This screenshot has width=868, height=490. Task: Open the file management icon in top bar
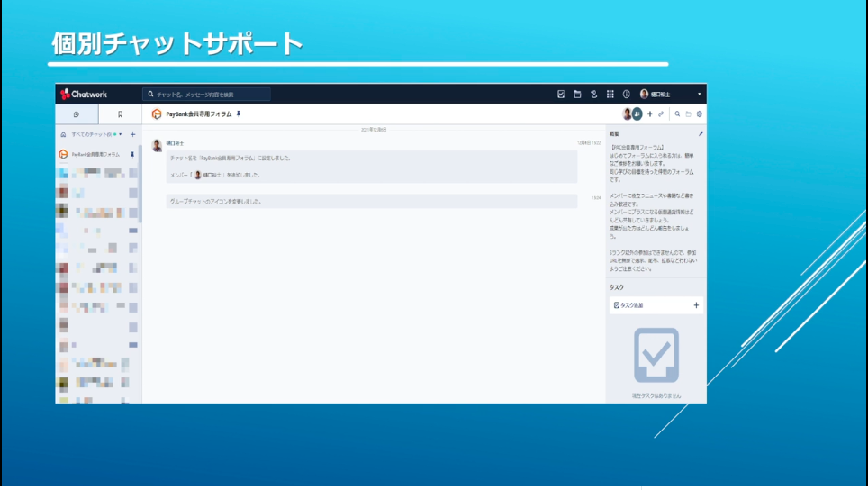[577, 94]
